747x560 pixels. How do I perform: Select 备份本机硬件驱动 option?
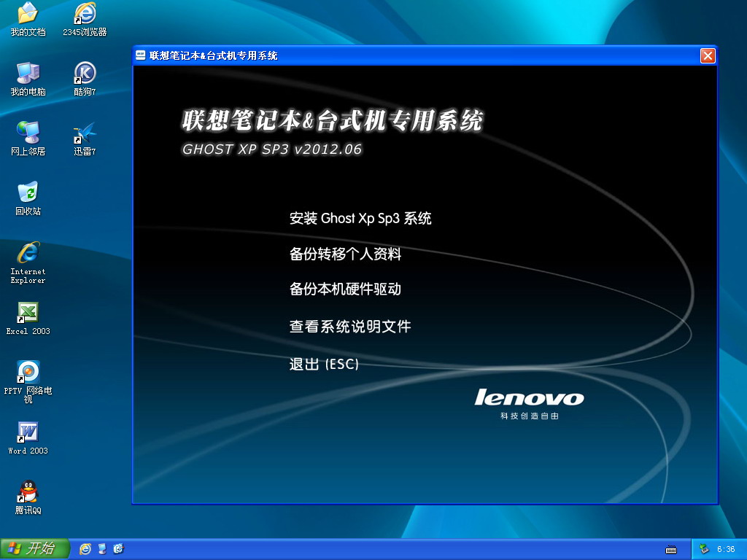point(345,289)
